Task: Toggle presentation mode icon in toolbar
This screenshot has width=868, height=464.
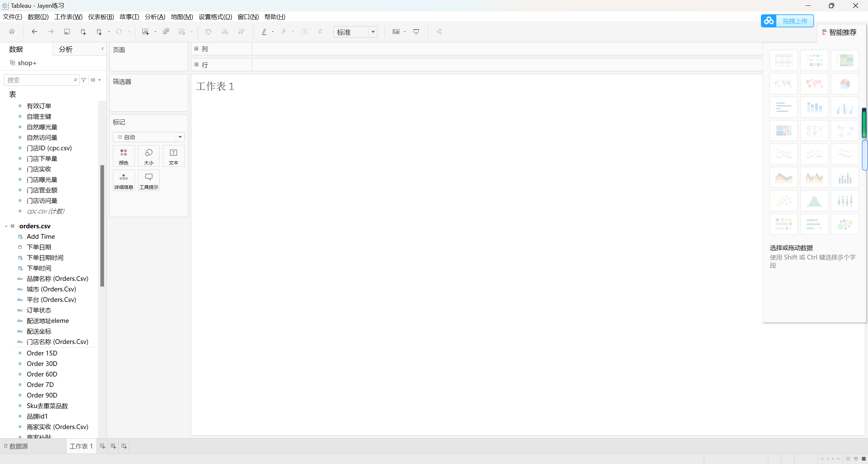Action: point(416,32)
